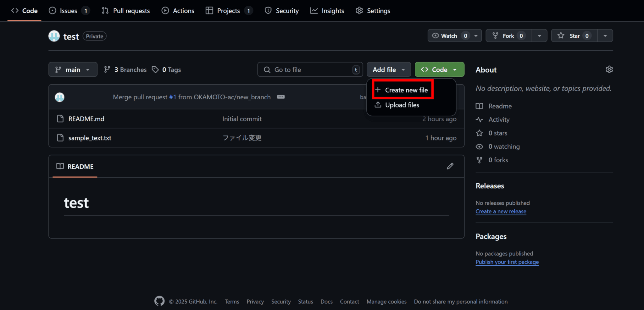
Task: Click the 1 hour ago timestamp
Action: click(x=441, y=138)
